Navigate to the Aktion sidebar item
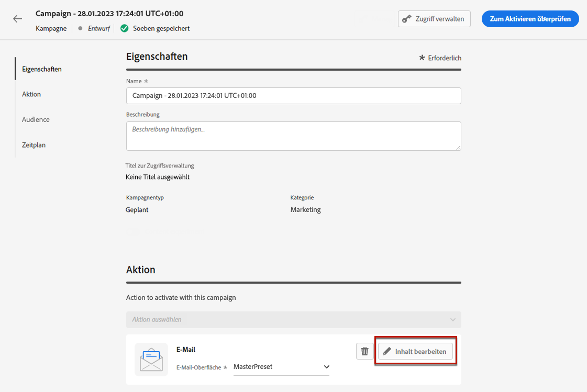Viewport: 587px width, 392px height. click(x=31, y=94)
